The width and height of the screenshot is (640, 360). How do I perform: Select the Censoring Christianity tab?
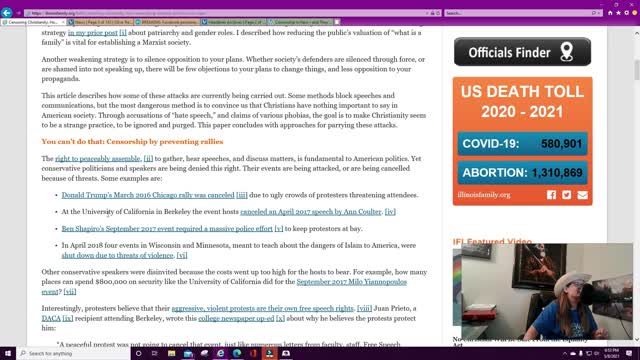coord(34,22)
